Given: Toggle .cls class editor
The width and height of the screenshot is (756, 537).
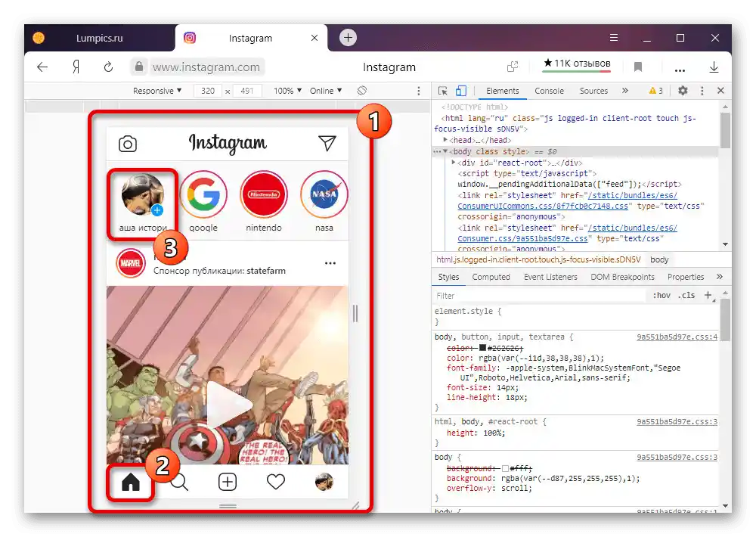Looking at the screenshot, I should (686, 295).
